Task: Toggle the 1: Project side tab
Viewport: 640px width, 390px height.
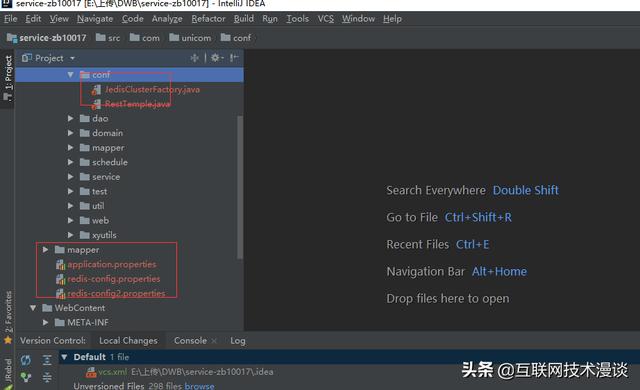Action: tap(8, 78)
